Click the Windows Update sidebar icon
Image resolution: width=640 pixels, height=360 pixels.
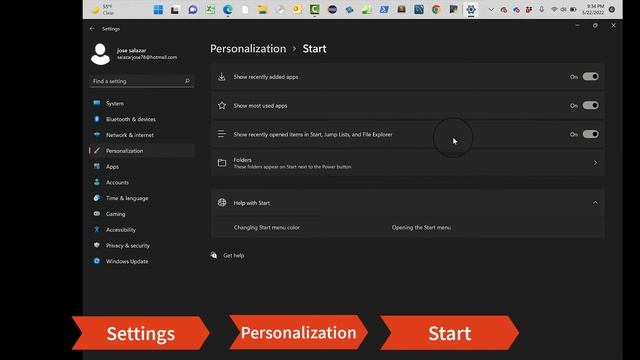pyautogui.click(x=97, y=261)
